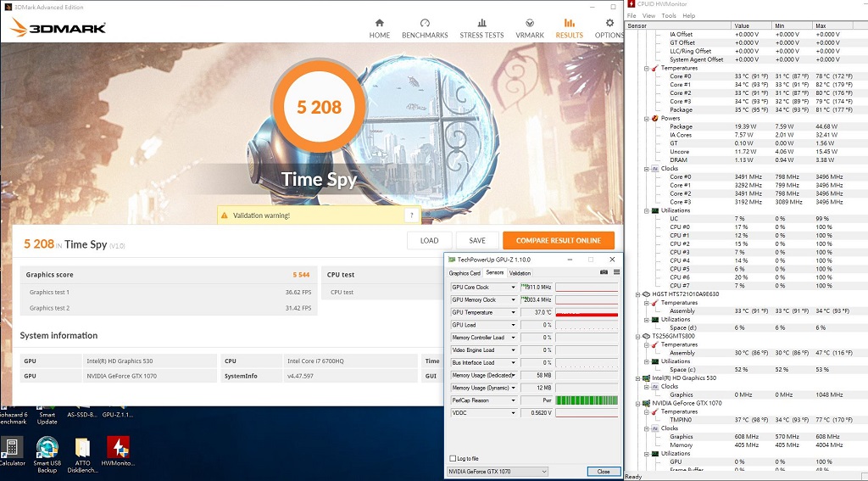
Task: Click the Temperatures thermometer icon under CPU
Action: pos(655,68)
